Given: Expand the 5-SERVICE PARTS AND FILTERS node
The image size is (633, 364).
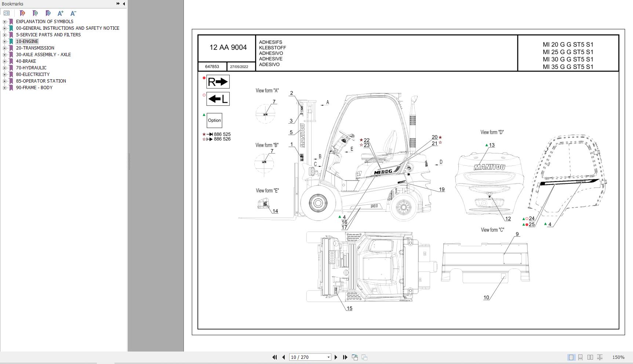Looking at the screenshot, I should [4, 35].
